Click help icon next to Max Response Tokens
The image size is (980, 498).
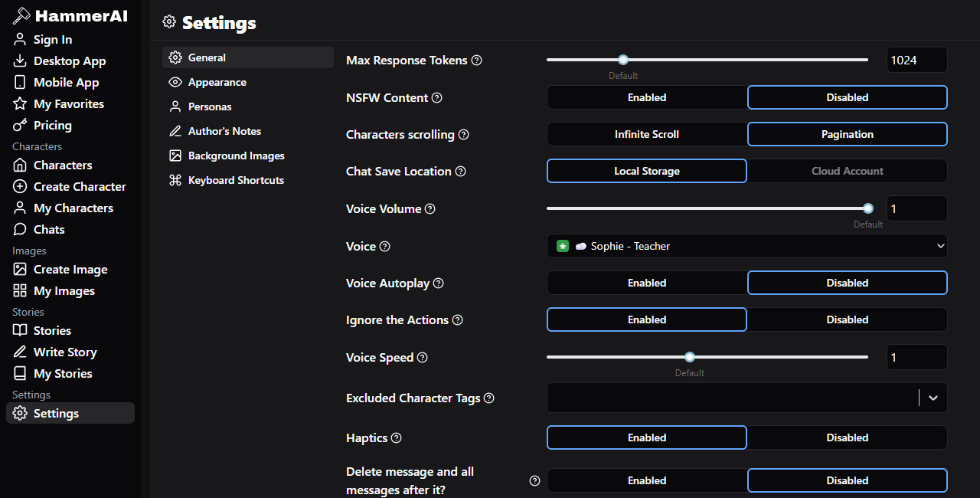tap(477, 60)
